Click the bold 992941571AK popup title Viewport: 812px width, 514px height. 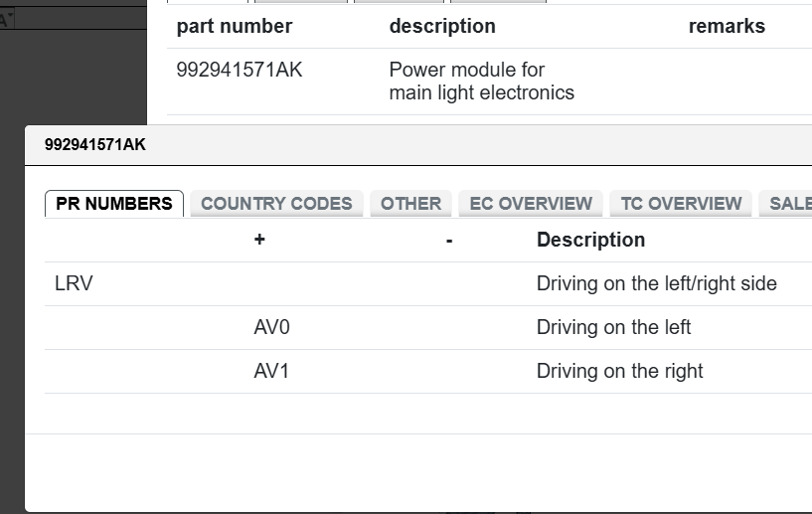[95, 145]
